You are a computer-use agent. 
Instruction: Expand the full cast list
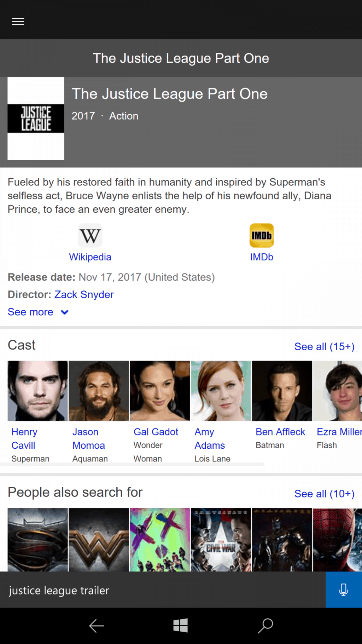(x=324, y=347)
